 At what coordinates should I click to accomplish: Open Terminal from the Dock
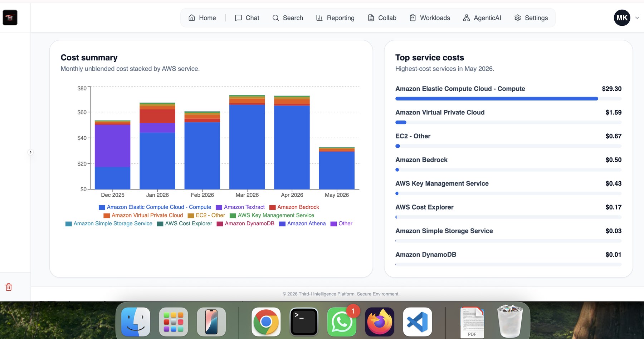(304, 322)
